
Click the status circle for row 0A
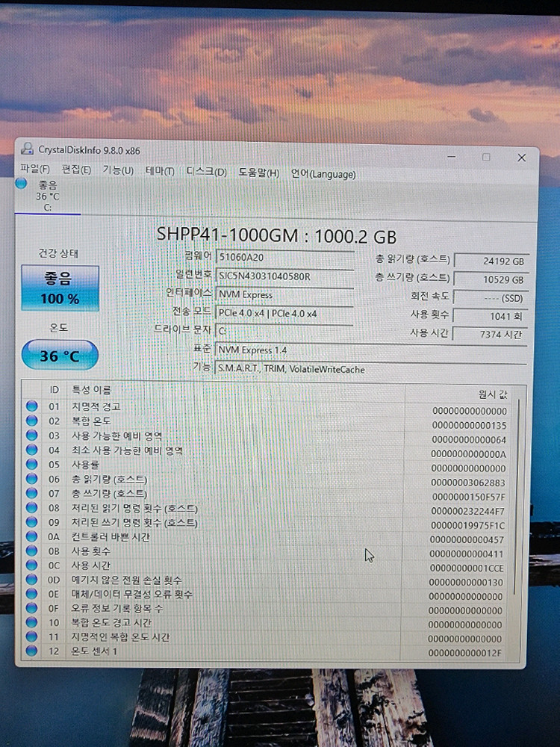tap(32, 536)
